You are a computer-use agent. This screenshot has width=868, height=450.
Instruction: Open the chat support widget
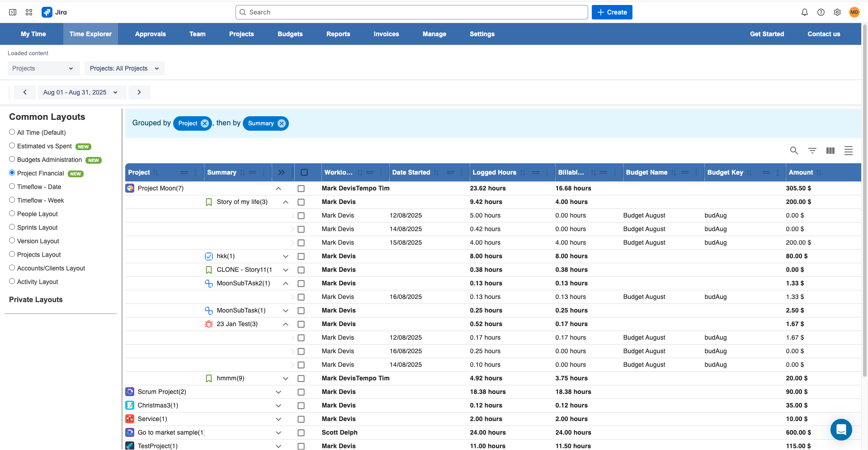click(x=841, y=429)
